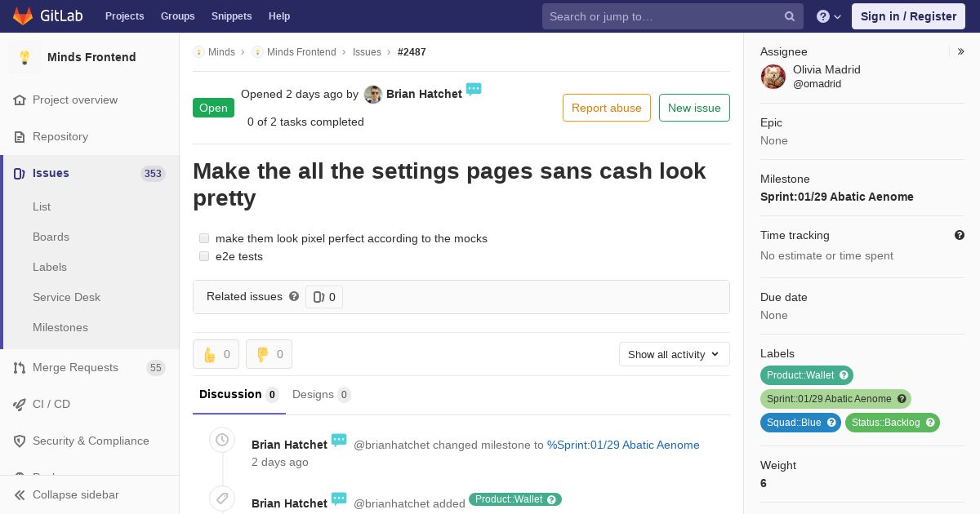Click the Search or jump to field
This screenshot has width=980, height=514.
click(x=673, y=16)
